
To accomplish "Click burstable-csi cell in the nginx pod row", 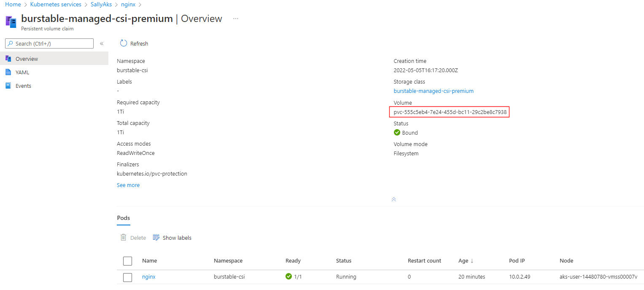I will (x=229, y=277).
